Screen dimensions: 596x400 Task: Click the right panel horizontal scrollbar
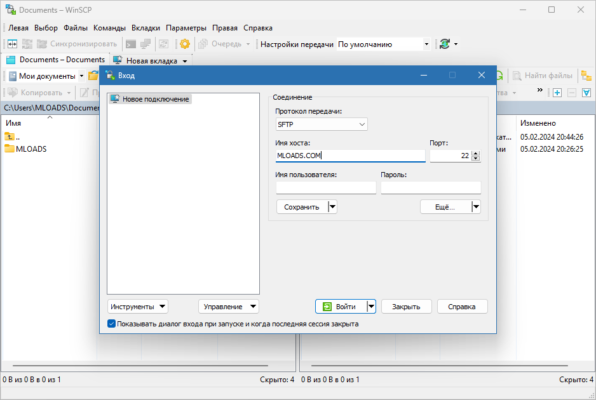(439, 365)
